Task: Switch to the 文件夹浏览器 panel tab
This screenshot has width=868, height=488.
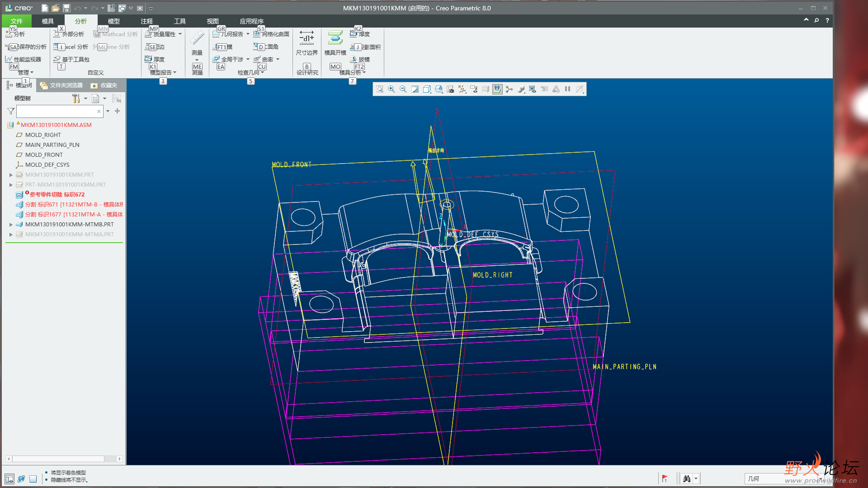Action: click(61, 85)
